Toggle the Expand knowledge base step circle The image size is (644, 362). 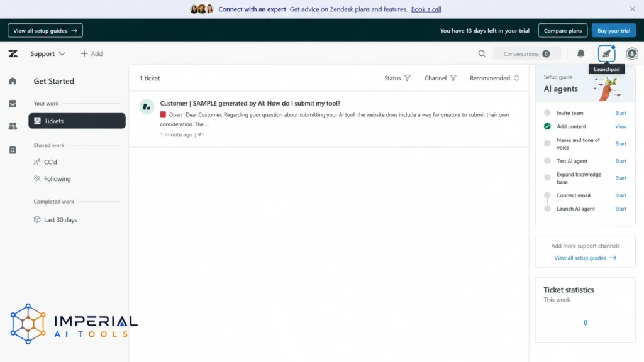click(547, 178)
